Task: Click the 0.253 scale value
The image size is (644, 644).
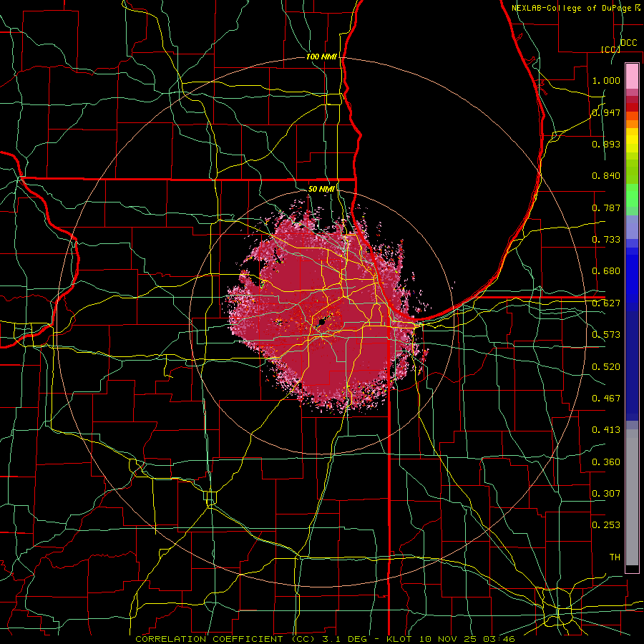Action: 606,525
